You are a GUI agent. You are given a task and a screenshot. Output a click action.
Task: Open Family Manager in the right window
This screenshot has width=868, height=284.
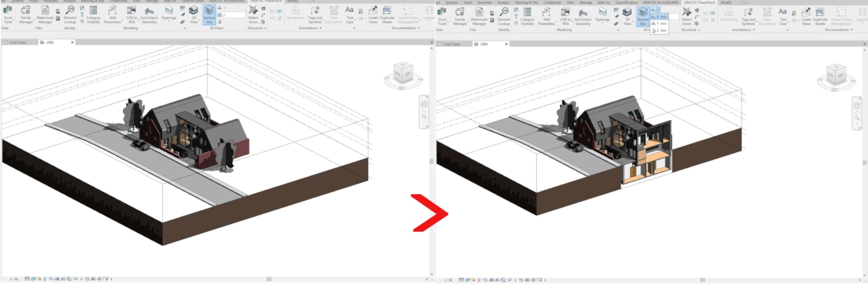[460, 16]
